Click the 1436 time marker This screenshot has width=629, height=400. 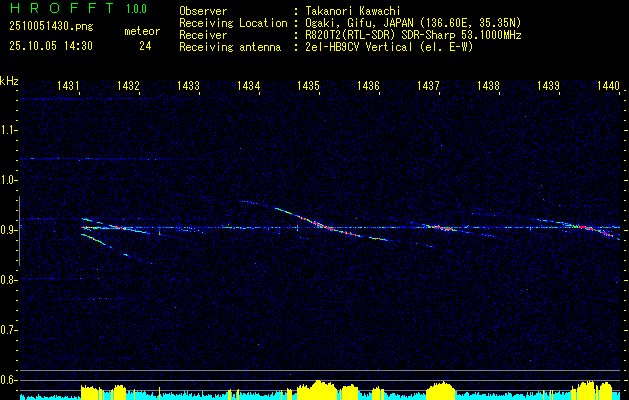[x=368, y=85]
